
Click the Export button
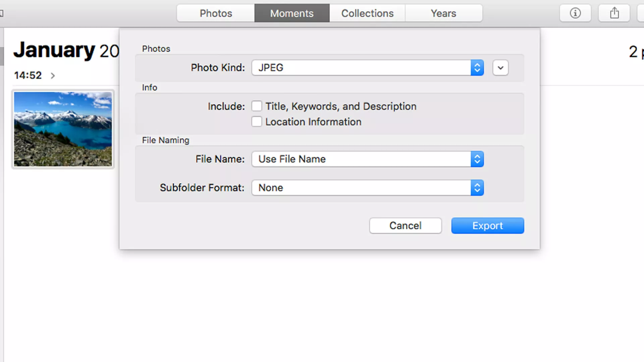click(x=487, y=226)
